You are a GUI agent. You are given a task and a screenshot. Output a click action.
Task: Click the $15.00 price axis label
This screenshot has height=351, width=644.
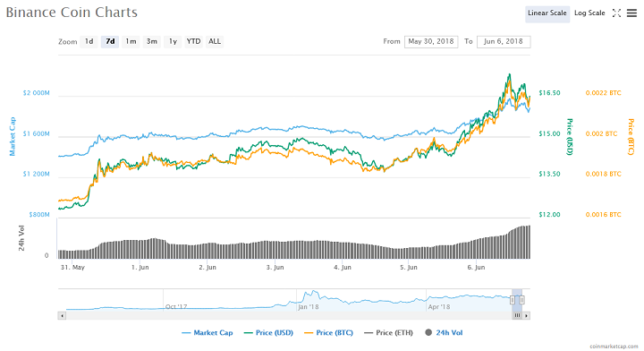tap(549, 133)
